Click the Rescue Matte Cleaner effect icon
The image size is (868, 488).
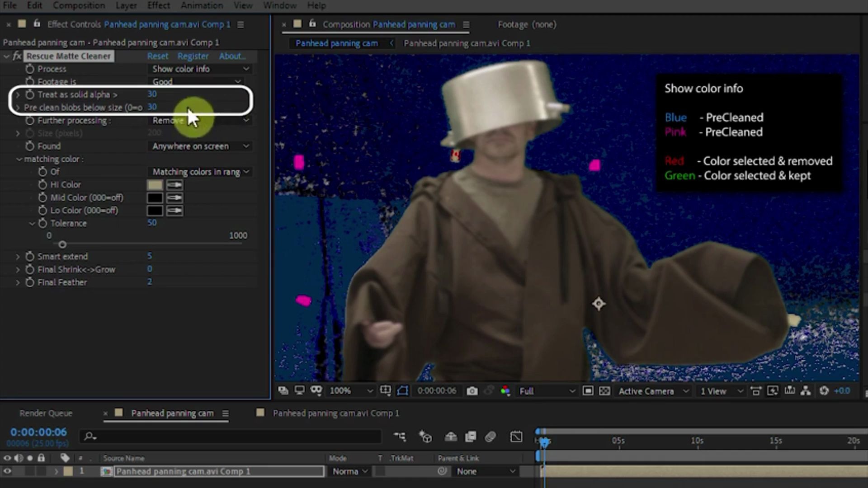(17, 56)
